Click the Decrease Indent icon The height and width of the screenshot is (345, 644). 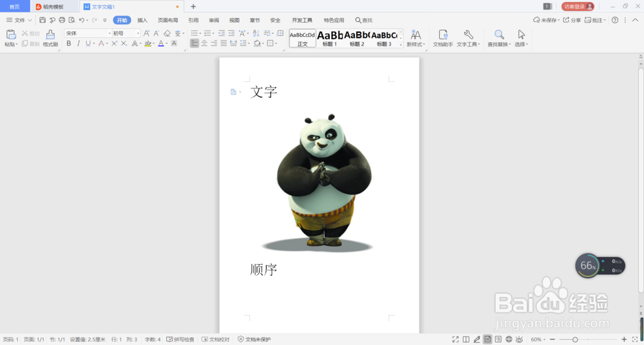(222, 33)
